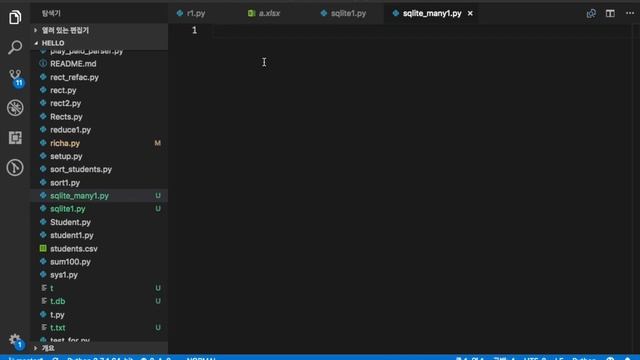
Task: Open sort1.py from the file list
Action: 65,183
